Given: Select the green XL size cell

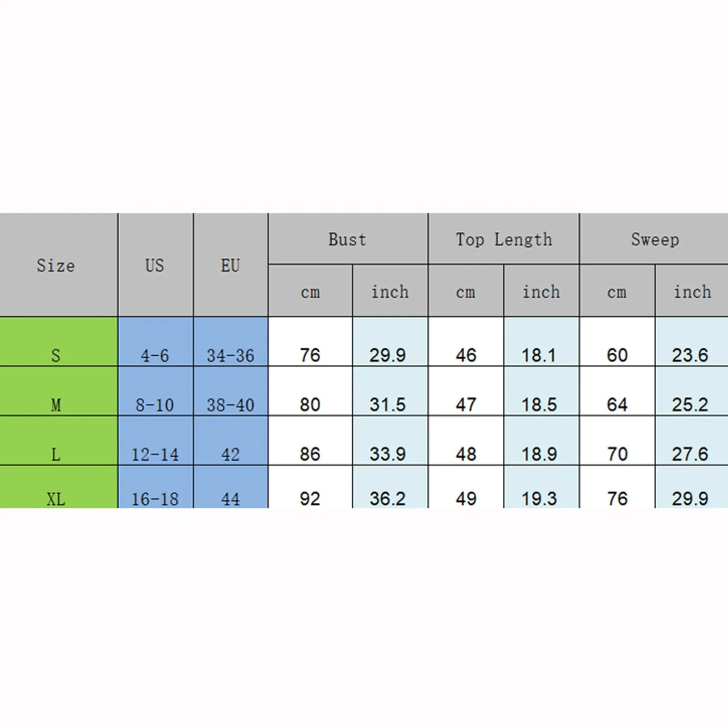Looking at the screenshot, I should 59,487.
